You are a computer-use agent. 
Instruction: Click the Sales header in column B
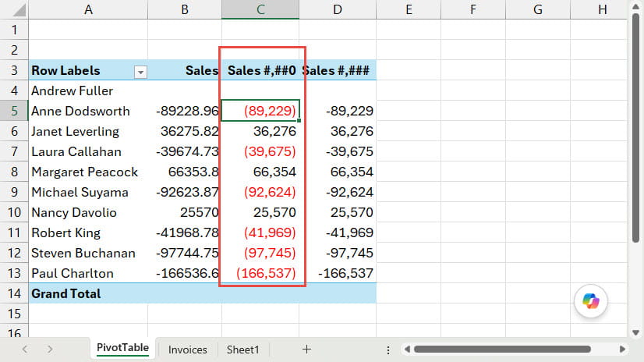coord(185,70)
